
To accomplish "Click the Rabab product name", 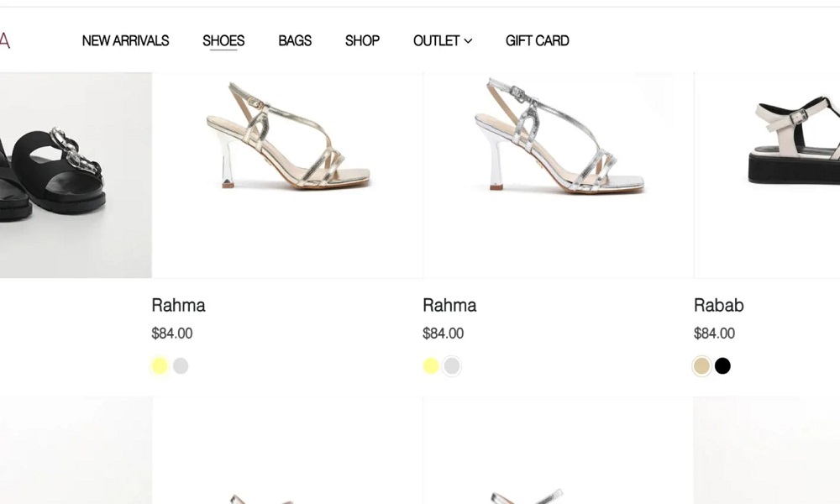I will point(718,305).
